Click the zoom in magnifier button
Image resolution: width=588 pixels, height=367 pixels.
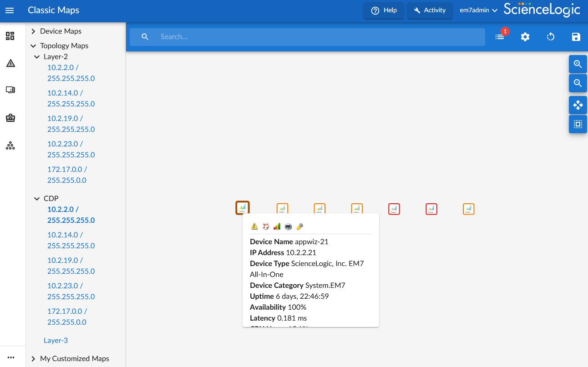578,64
